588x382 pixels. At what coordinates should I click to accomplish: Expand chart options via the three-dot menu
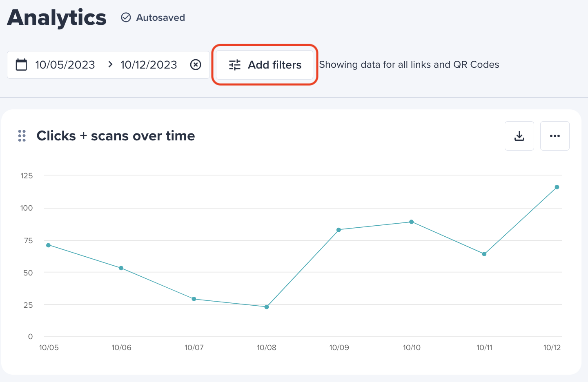pyautogui.click(x=555, y=135)
